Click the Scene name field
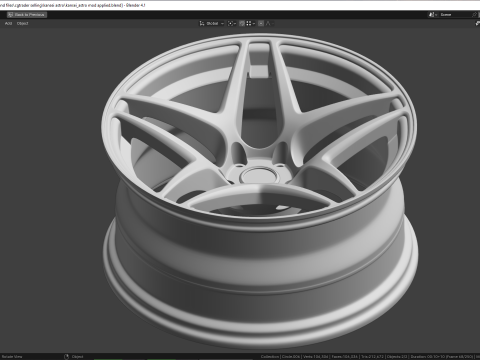This screenshot has height=360, width=480. pos(455,15)
